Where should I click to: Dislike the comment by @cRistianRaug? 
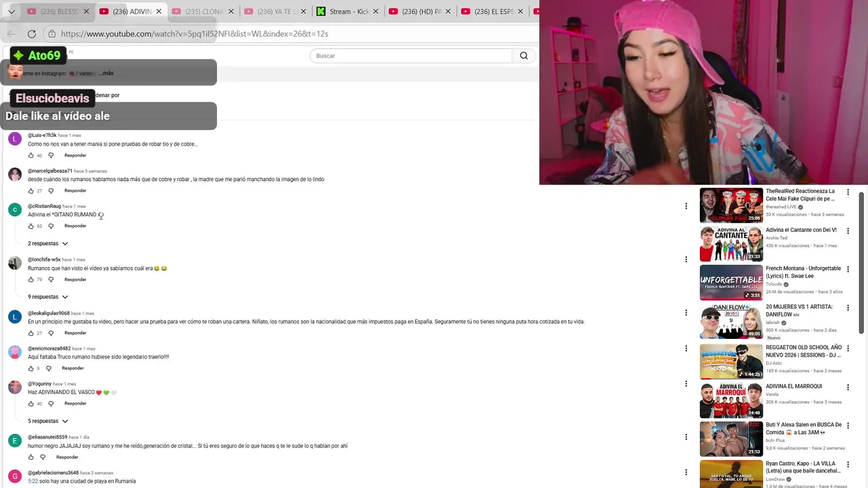pyautogui.click(x=51, y=226)
